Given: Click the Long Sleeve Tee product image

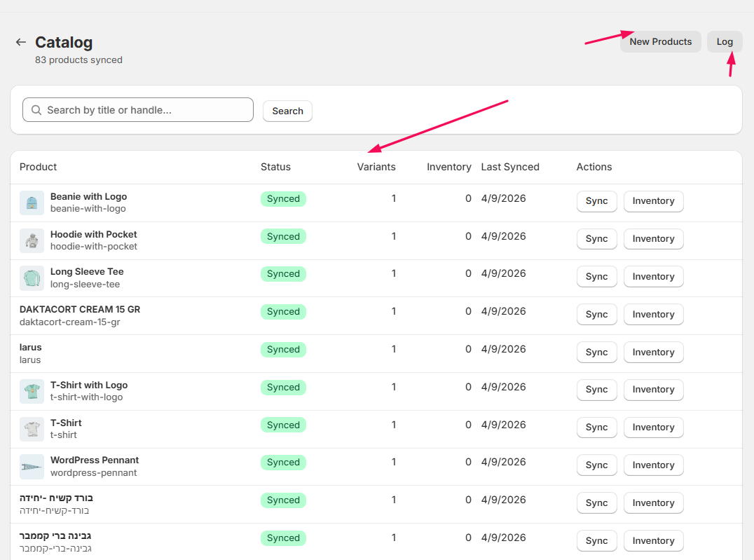Looking at the screenshot, I should pyautogui.click(x=32, y=278).
